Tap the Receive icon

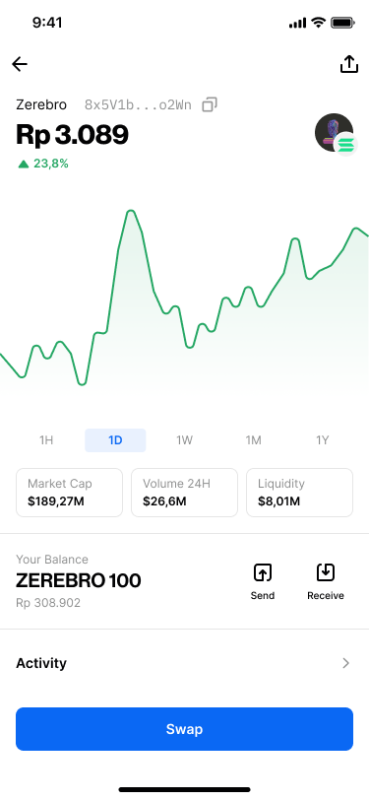pos(325,572)
